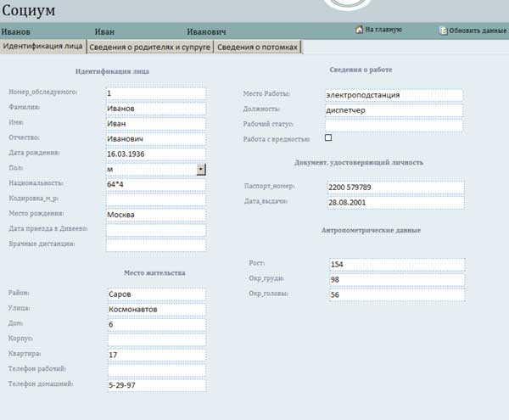Viewport: 509px width, 420px height.
Task: Click the Место Работы input field
Action: (x=394, y=95)
